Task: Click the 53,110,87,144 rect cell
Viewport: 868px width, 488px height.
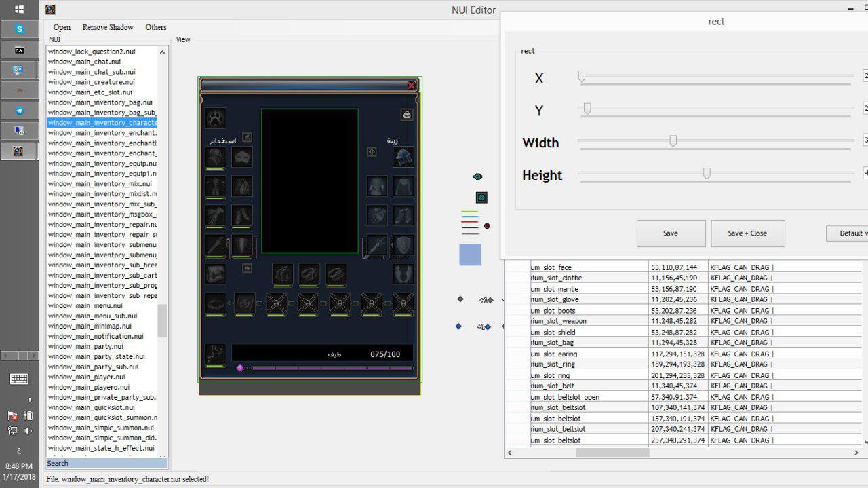Action: (679, 267)
